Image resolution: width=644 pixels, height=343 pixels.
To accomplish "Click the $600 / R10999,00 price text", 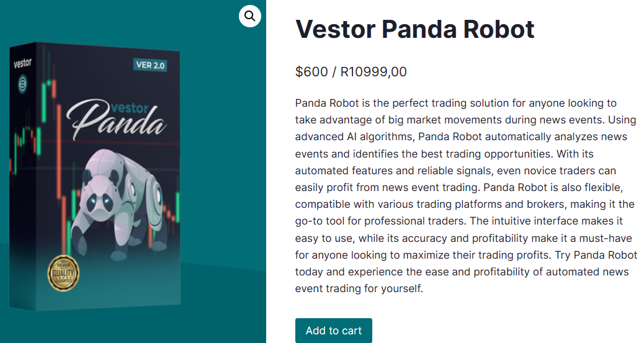I will (351, 72).
